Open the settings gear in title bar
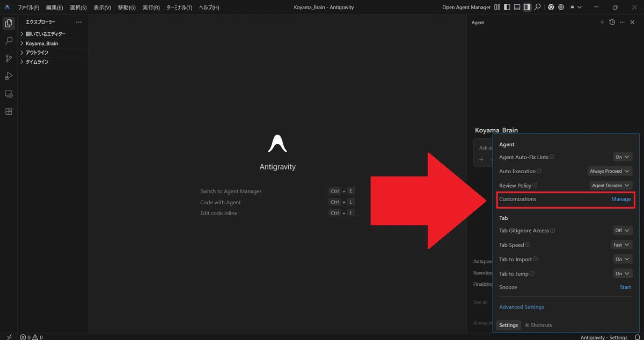The image size is (644, 340). click(561, 8)
